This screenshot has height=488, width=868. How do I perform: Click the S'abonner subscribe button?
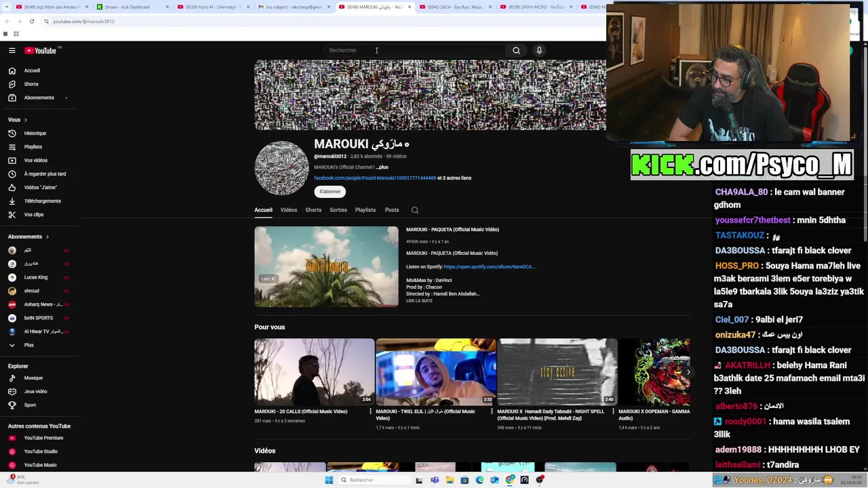330,192
